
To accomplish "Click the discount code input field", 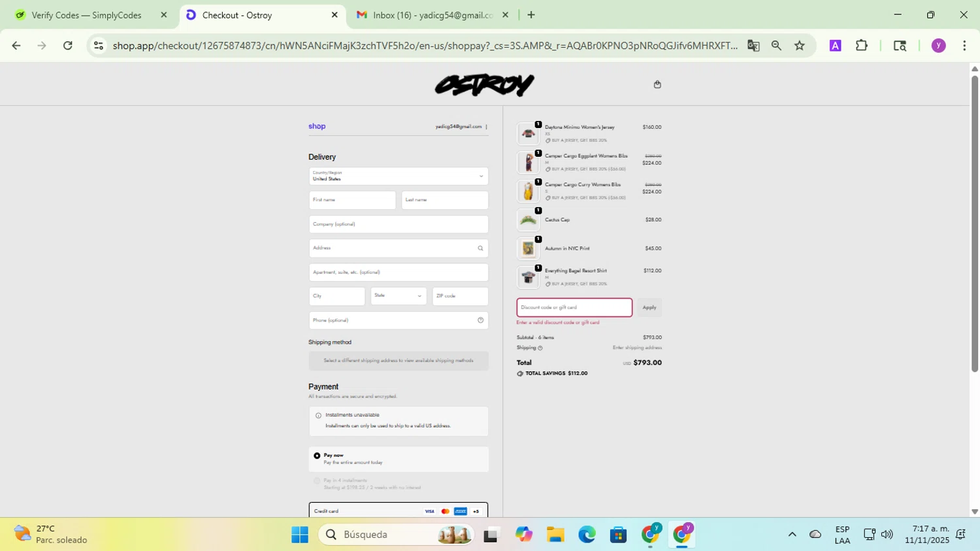I will click(574, 307).
